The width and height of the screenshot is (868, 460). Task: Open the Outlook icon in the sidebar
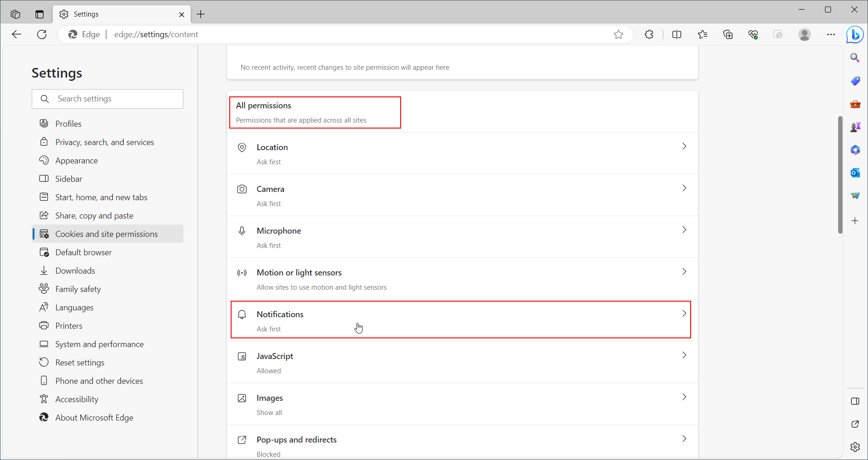click(855, 173)
